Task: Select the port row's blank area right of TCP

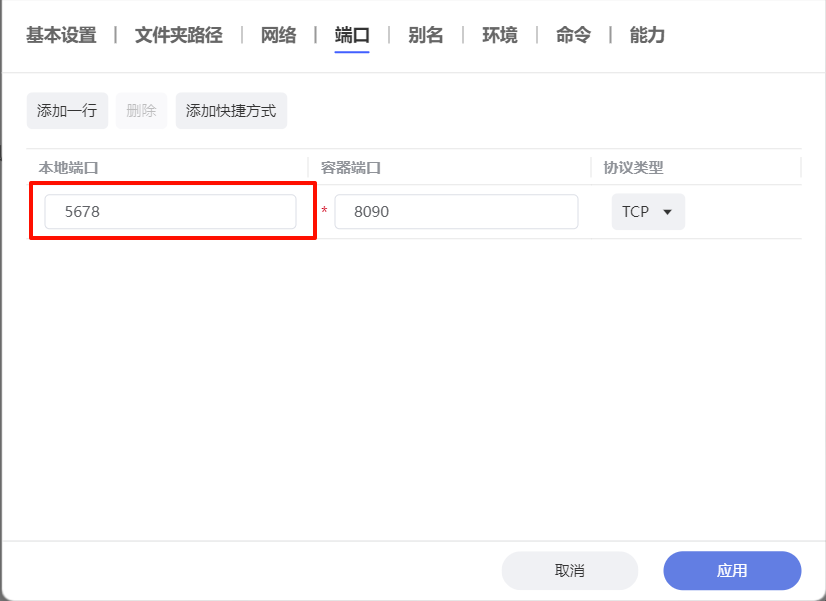Action: (745, 212)
